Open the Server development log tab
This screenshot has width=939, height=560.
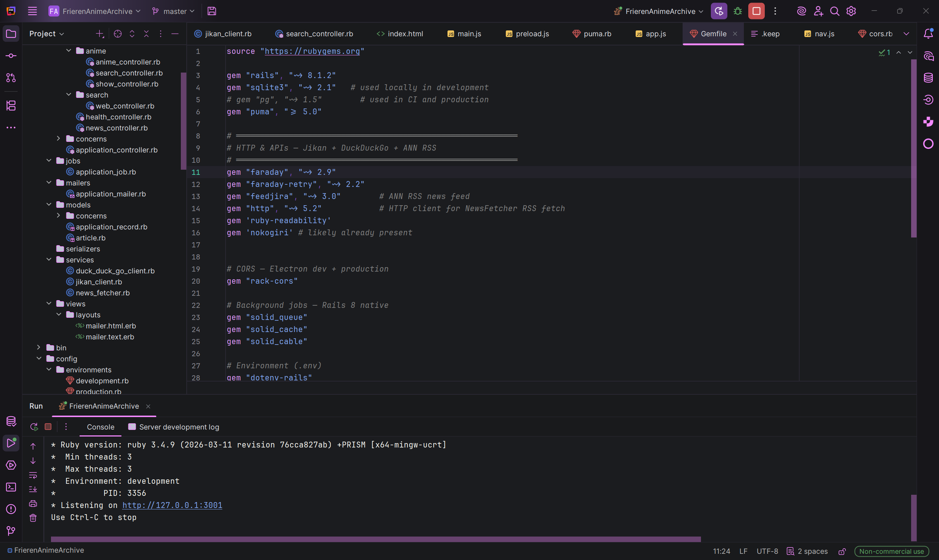click(174, 427)
